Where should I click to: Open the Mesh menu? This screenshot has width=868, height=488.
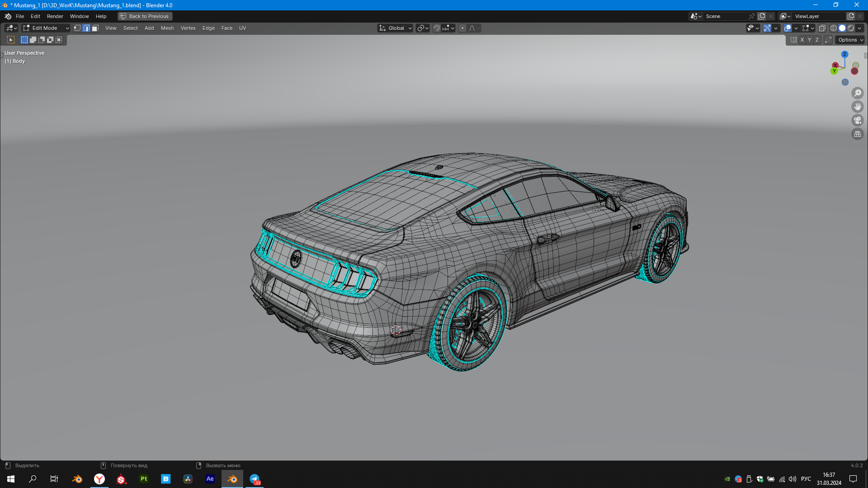[167, 28]
